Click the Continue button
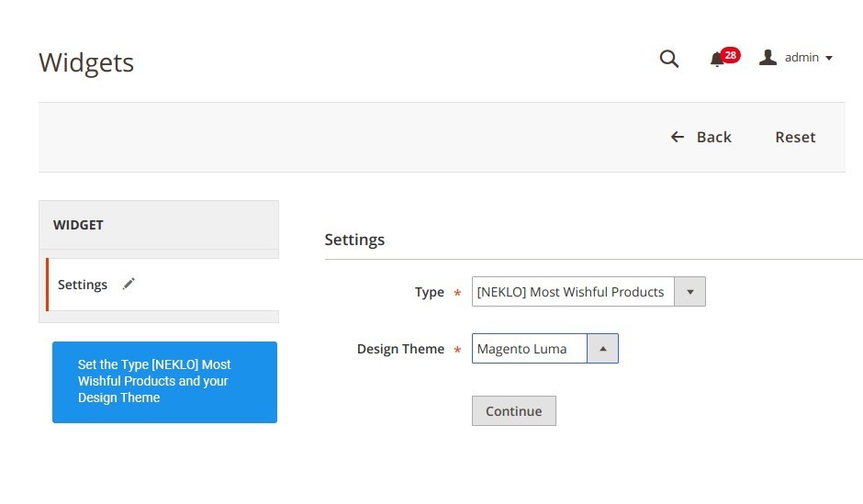This screenshot has width=863, height=504. 513,411
